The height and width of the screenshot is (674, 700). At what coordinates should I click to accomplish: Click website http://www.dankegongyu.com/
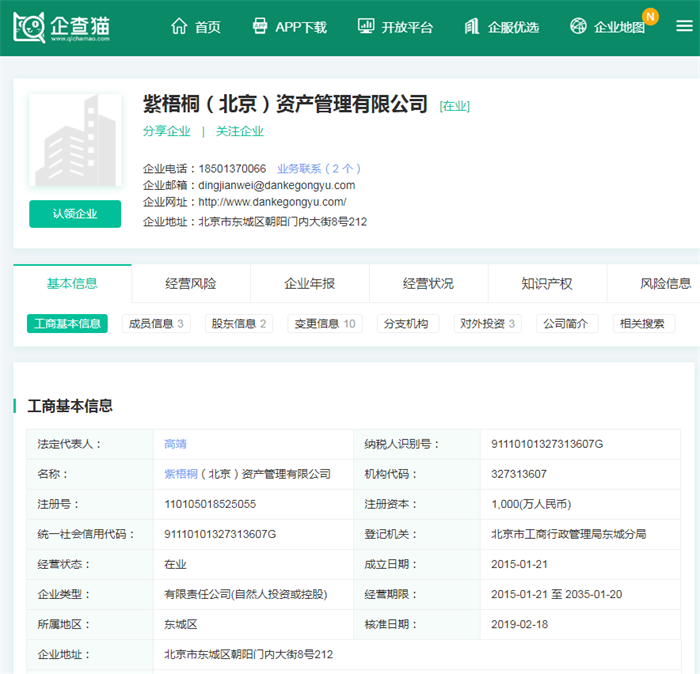pyautogui.click(x=272, y=202)
